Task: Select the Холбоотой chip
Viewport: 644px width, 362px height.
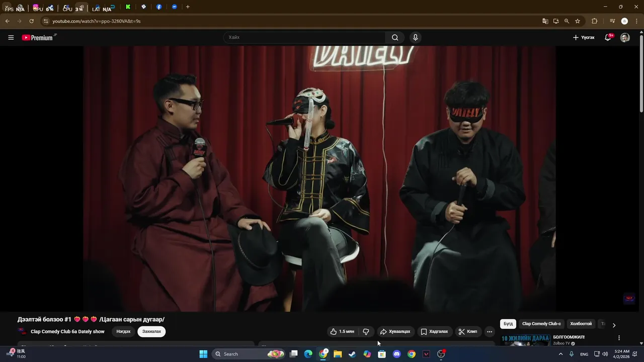Action: (x=581, y=324)
